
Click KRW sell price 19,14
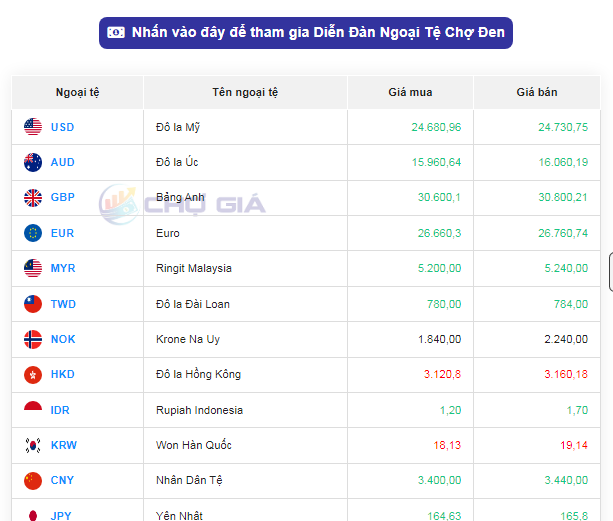coord(574,445)
